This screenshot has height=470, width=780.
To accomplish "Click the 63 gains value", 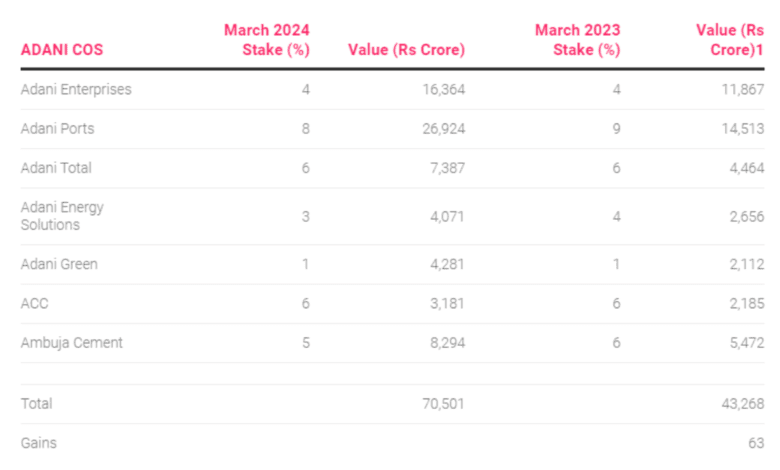I will click(756, 443).
